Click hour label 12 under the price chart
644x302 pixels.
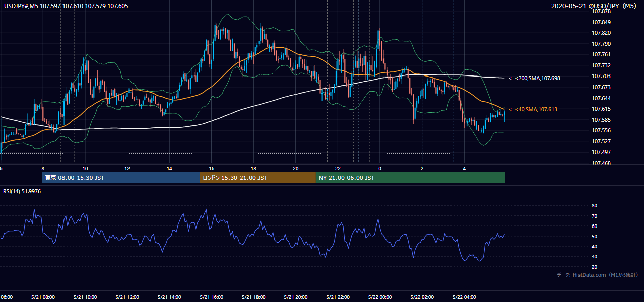pos(127,169)
